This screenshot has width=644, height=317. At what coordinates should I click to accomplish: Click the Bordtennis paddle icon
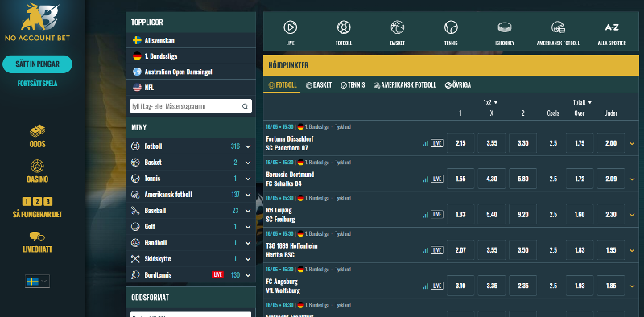pyautogui.click(x=135, y=274)
